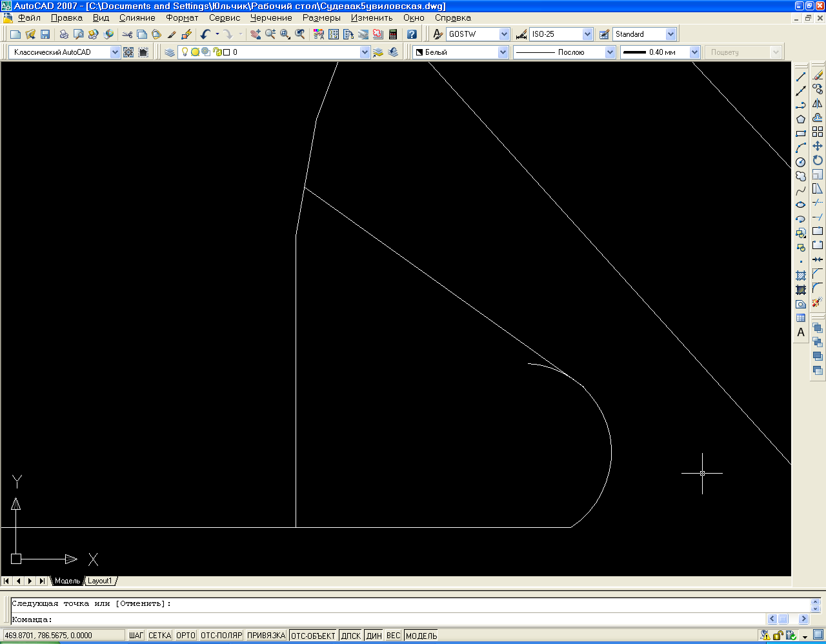
Task: Open the 0.40 мм lineweight dropdown
Action: [x=694, y=52]
